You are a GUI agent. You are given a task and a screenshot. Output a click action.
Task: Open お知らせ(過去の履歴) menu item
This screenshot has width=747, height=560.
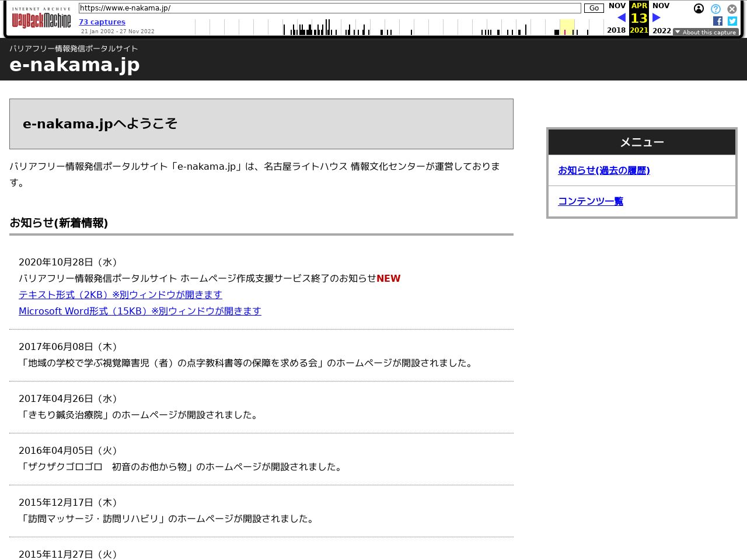[603, 170]
